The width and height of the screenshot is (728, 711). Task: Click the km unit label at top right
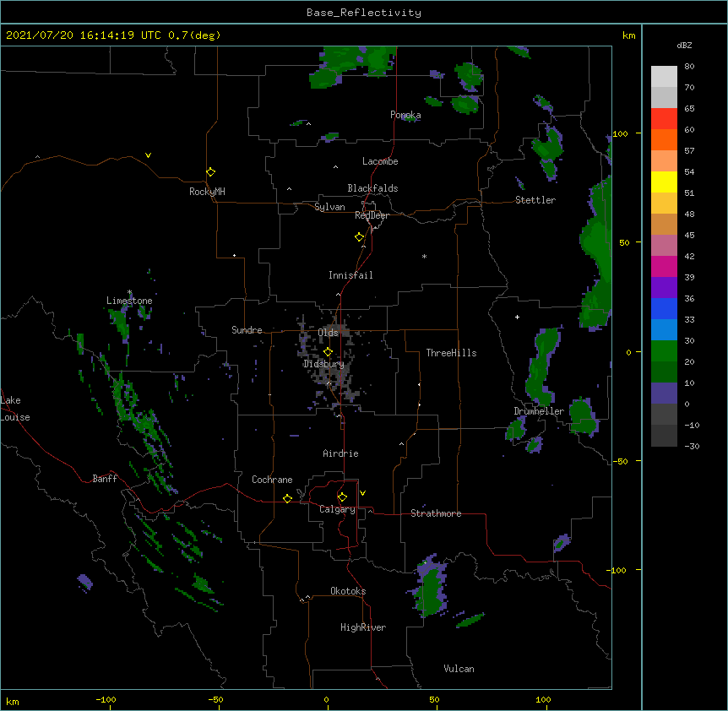628,35
